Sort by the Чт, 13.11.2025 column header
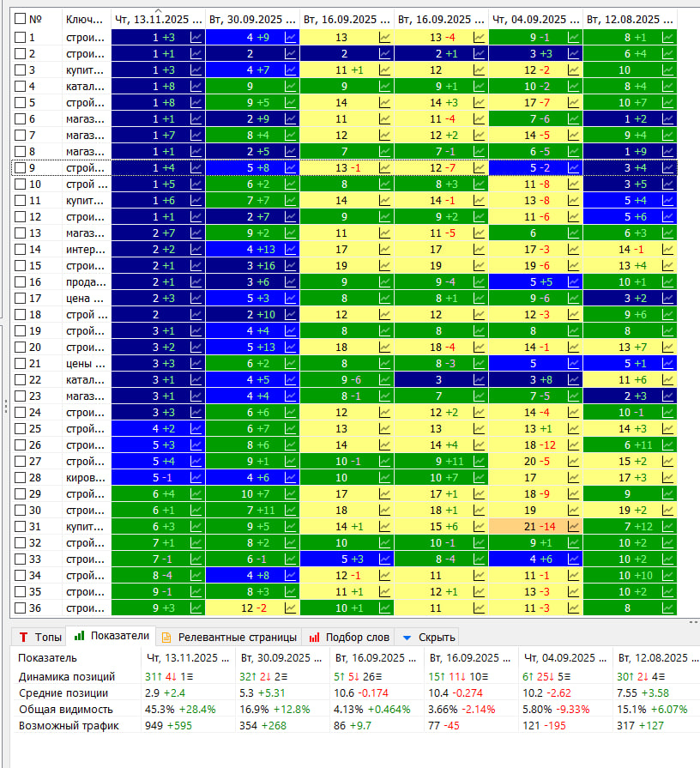The height and width of the screenshot is (768, 700). (x=158, y=19)
